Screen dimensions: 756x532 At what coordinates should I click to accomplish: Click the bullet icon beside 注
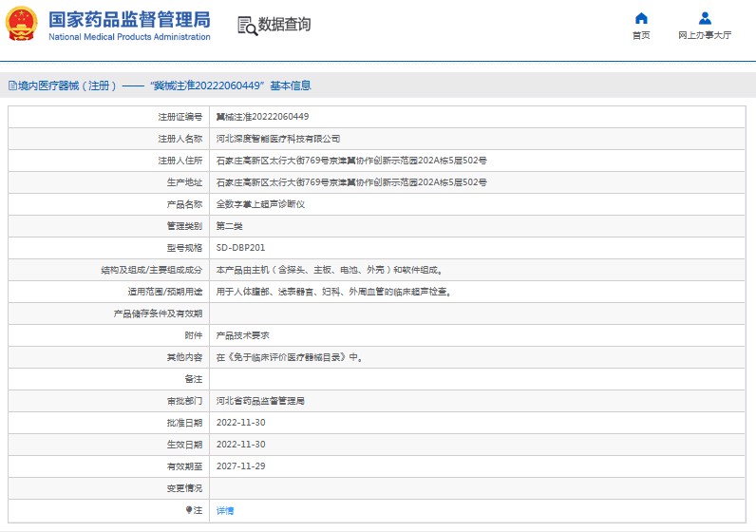tap(189, 510)
